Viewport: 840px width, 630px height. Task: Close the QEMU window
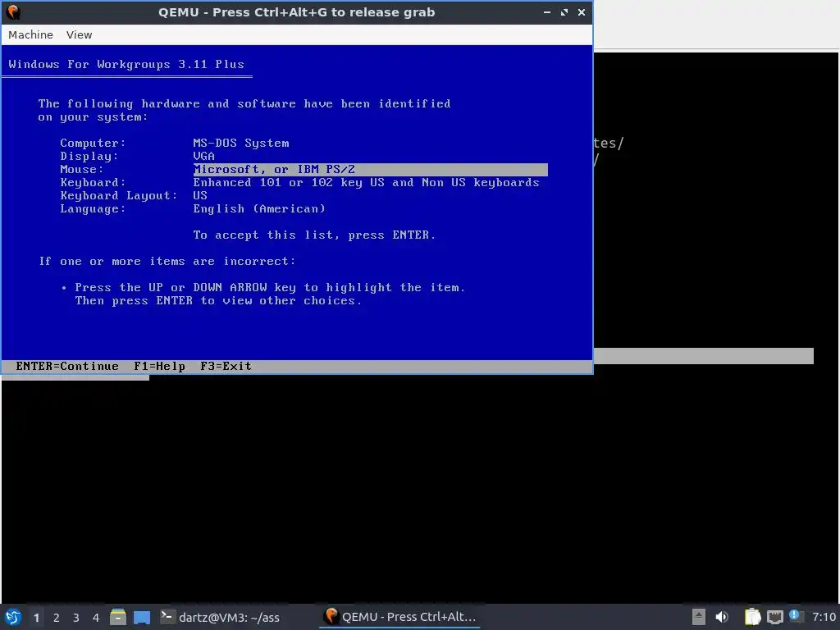click(582, 11)
